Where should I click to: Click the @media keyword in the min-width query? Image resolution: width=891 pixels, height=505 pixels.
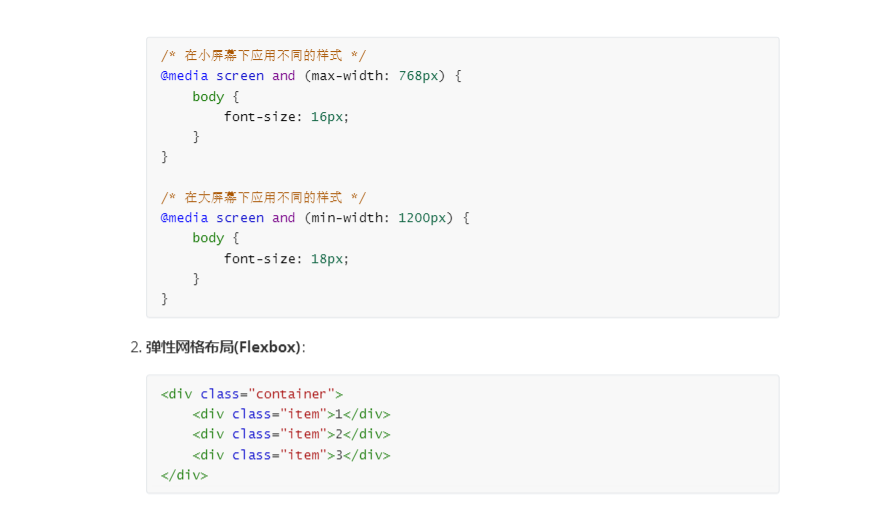coord(184,217)
